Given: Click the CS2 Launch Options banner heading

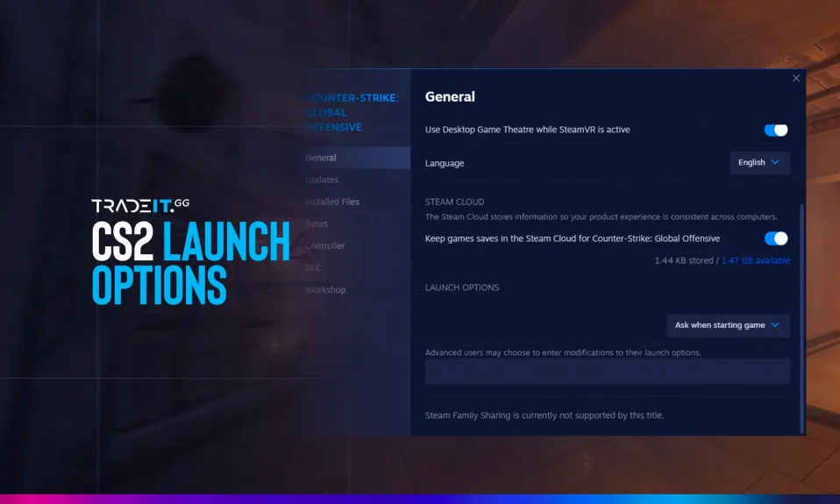Looking at the screenshot, I should click(x=190, y=262).
